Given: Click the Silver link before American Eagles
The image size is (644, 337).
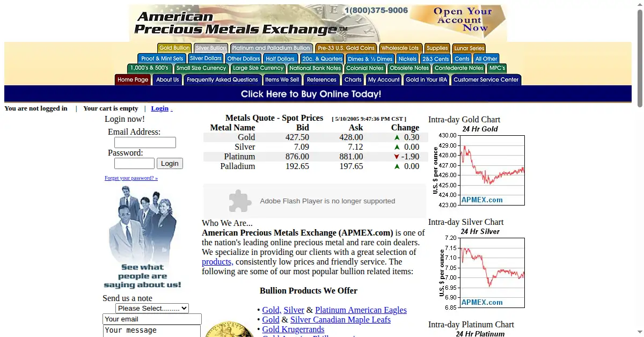Looking at the screenshot, I should pos(294,310).
